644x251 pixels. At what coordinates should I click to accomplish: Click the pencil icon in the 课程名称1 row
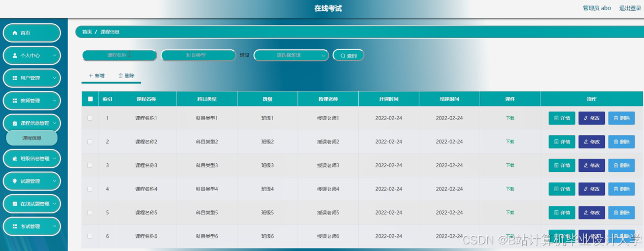586,118
